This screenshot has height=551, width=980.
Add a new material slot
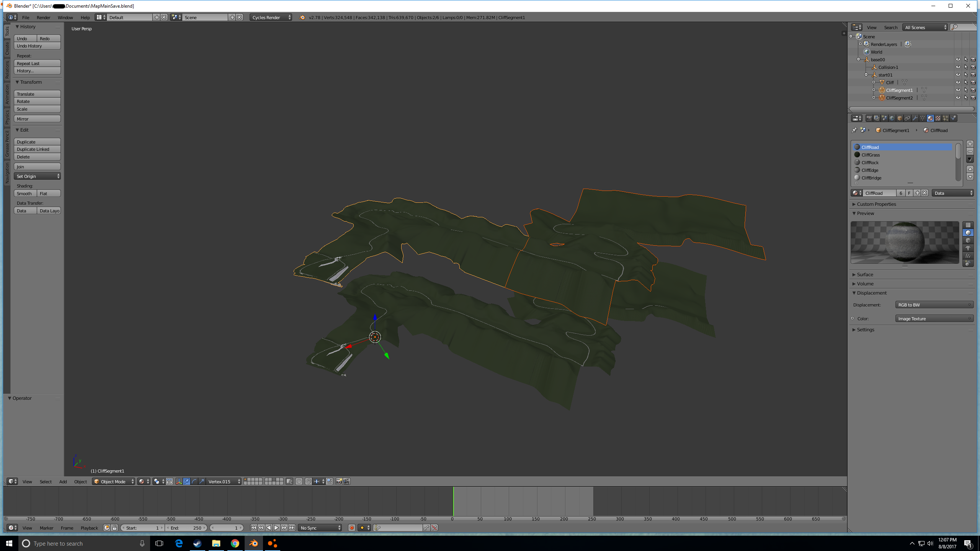point(970,144)
